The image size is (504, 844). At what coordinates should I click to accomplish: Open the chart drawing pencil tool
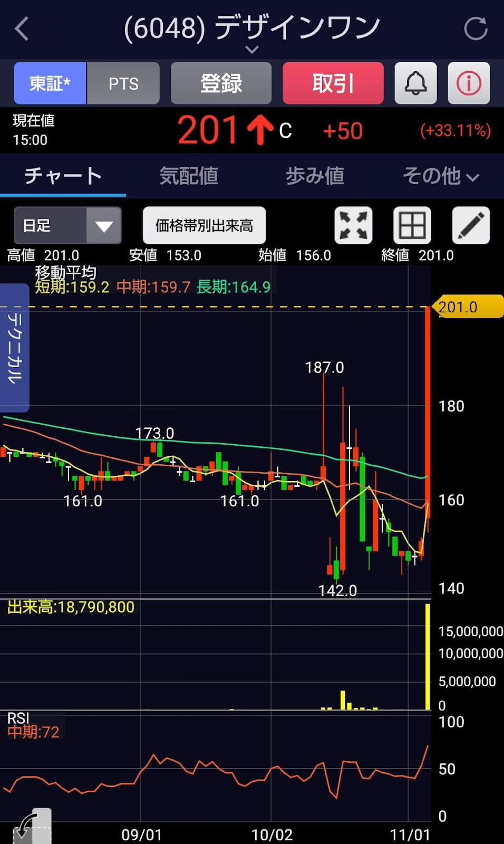pos(471,226)
